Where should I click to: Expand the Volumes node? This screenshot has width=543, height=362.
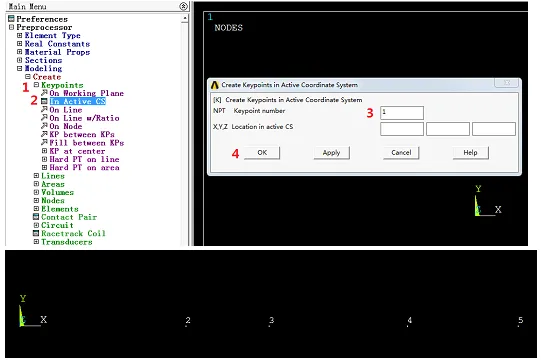pos(36,192)
